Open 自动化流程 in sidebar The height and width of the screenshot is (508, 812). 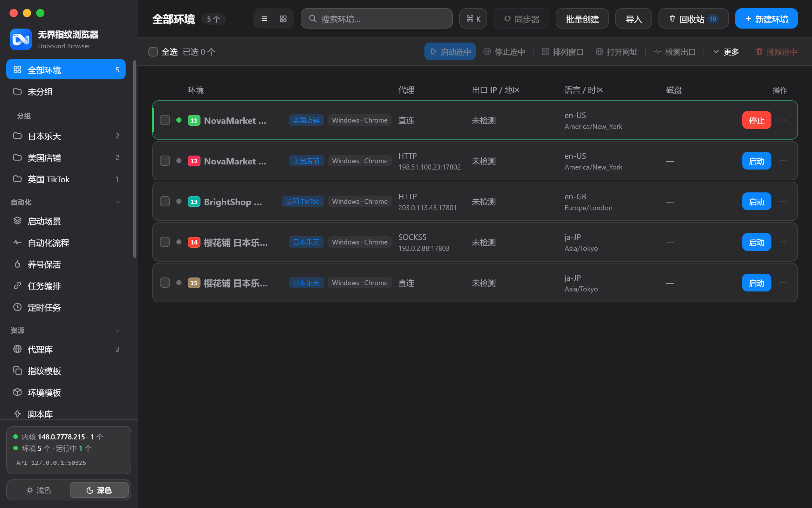pos(66,243)
